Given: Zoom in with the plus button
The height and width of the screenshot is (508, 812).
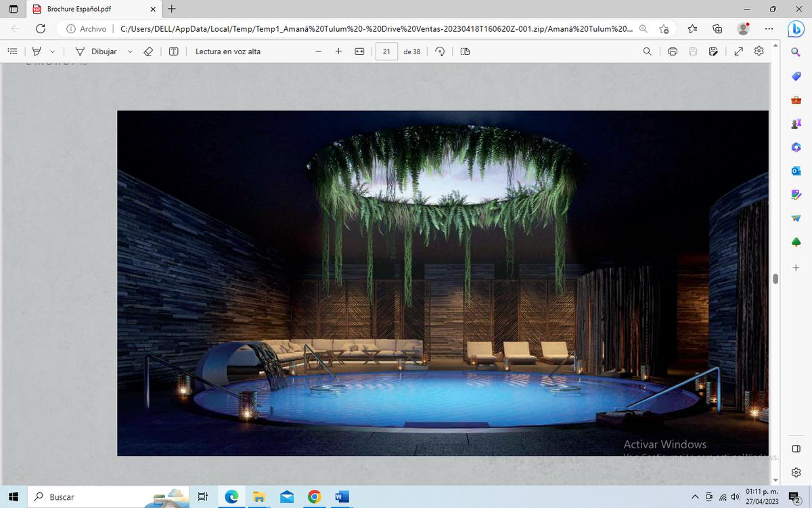Looking at the screenshot, I should tap(338, 51).
